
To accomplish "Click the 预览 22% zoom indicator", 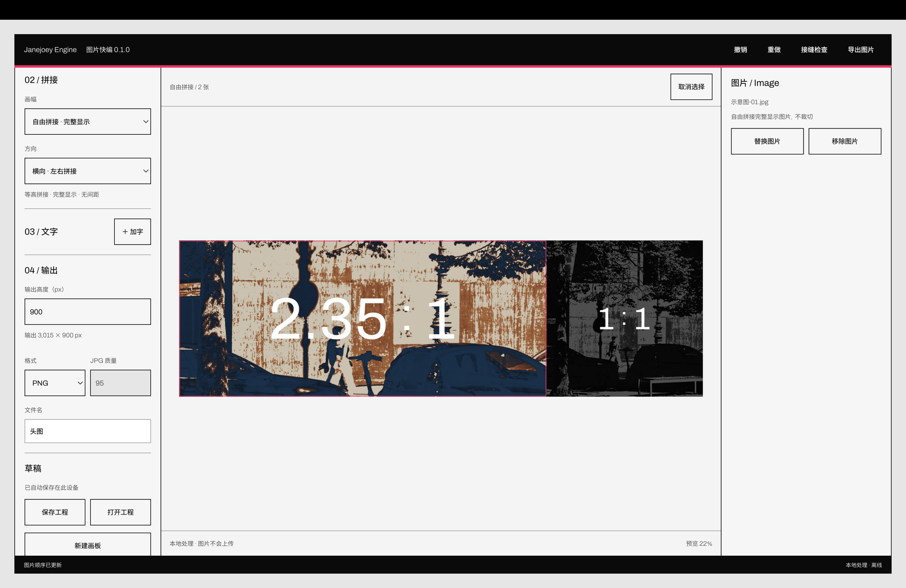I will [x=699, y=543].
